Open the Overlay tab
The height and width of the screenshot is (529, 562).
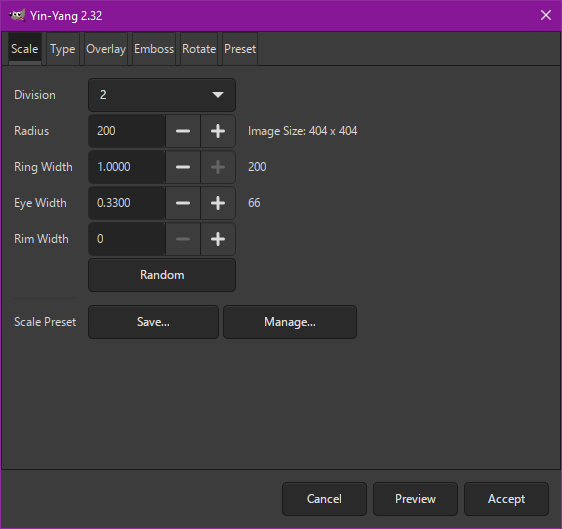106,49
